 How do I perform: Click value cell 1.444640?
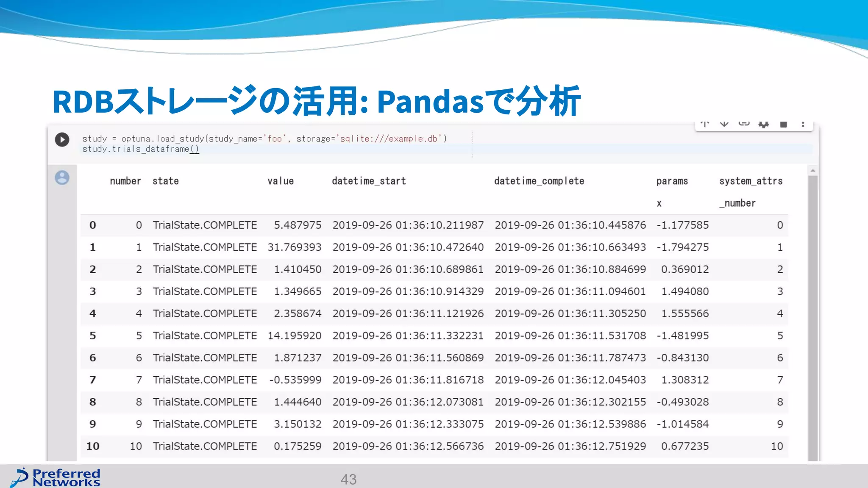(298, 402)
